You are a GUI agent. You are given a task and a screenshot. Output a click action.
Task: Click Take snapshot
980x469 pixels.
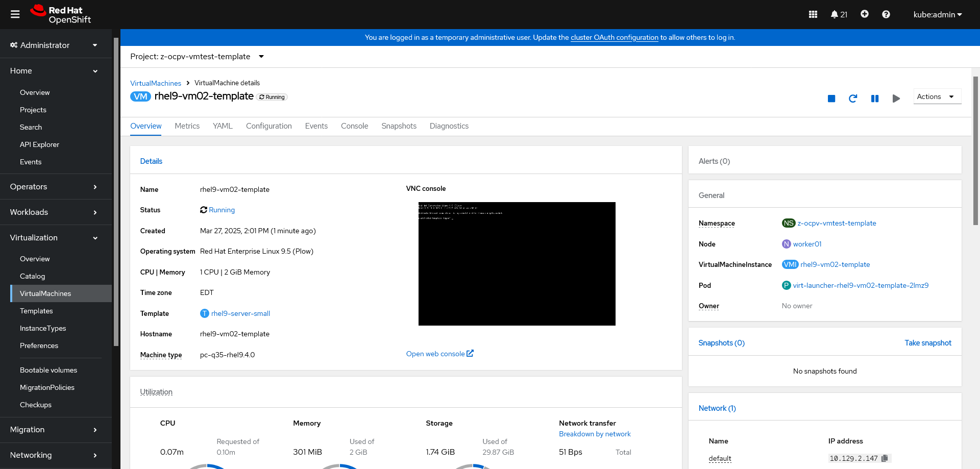928,343
